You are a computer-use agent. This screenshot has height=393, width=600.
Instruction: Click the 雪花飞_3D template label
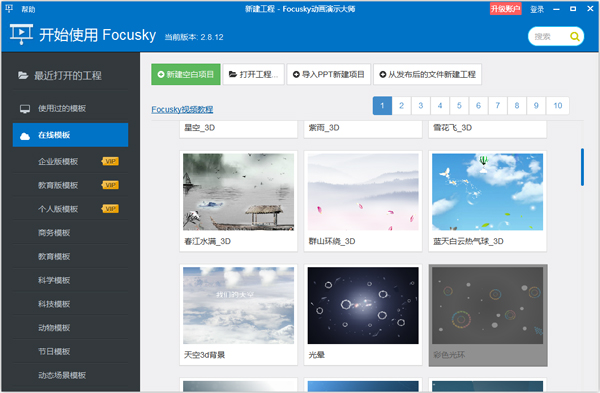pos(452,128)
